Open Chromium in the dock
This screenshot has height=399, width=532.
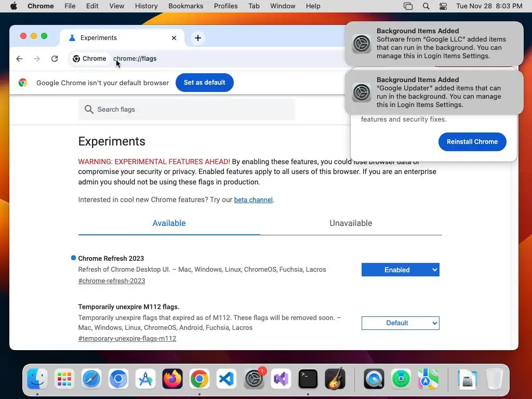click(118, 379)
